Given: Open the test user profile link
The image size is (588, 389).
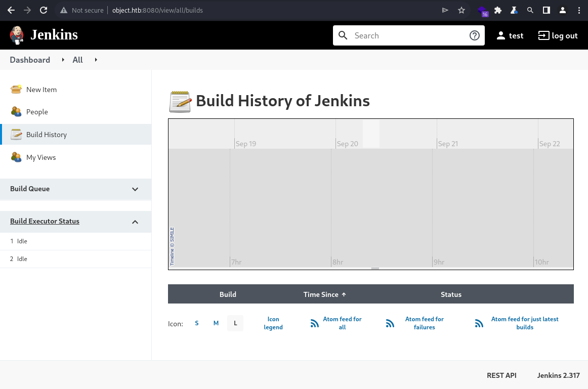Looking at the screenshot, I should tap(510, 35).
